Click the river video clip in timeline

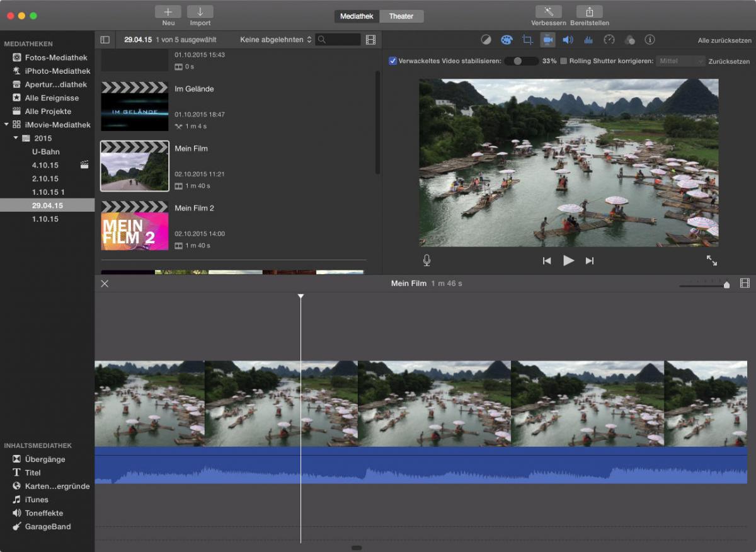[x=421, y=404]
